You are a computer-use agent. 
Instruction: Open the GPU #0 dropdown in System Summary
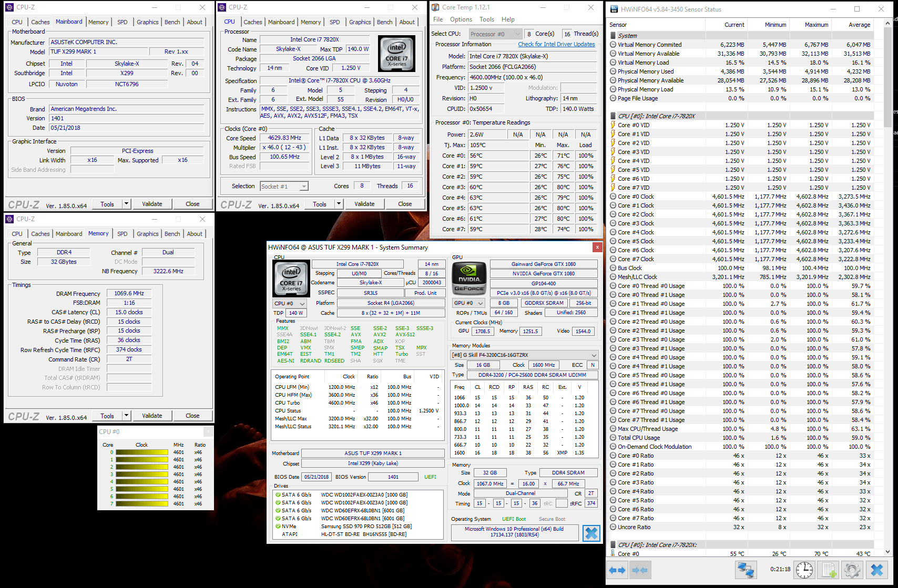pos(469,303)
